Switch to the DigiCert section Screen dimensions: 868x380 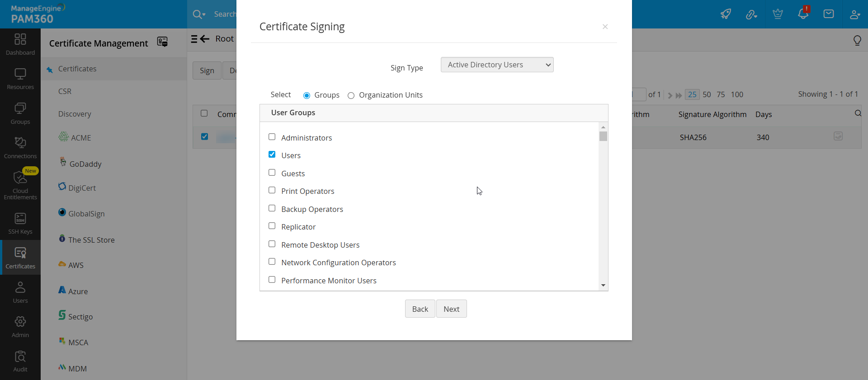tap(82, 188)
